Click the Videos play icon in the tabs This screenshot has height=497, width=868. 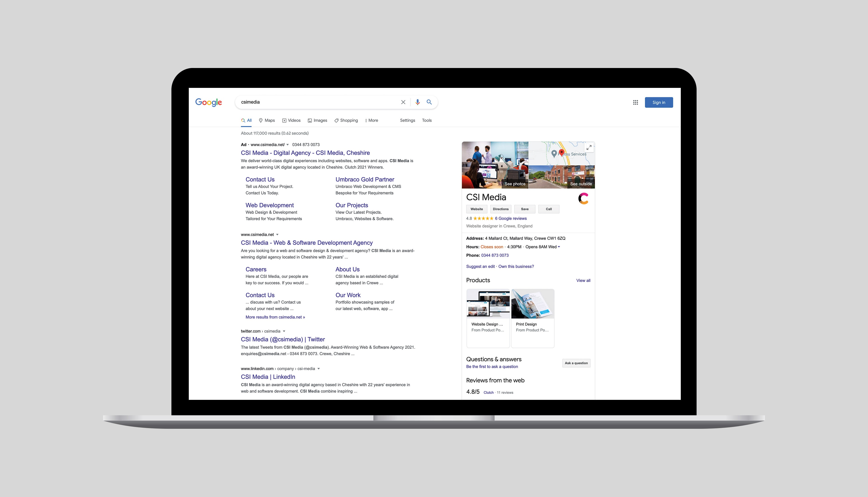[x=284, y=120]
